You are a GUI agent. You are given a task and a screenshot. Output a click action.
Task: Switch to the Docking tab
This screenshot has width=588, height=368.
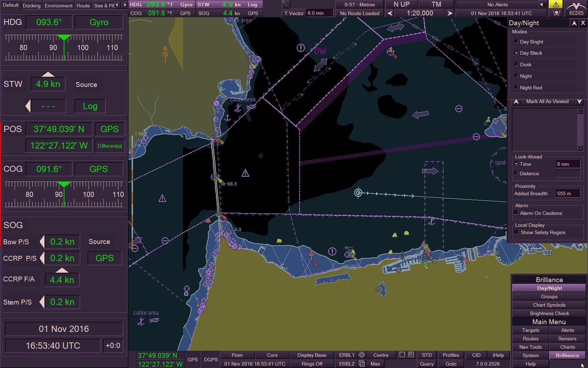[x=31, y=5]
